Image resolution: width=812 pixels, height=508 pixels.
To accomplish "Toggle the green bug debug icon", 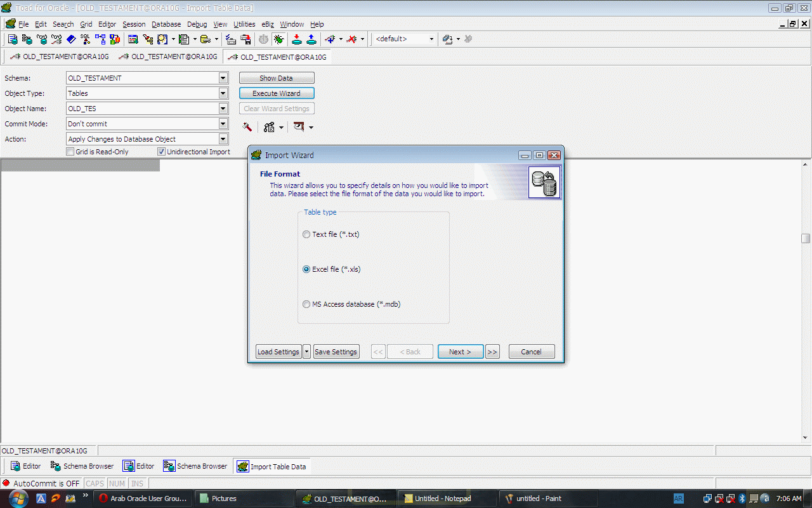I will [278, 39].
